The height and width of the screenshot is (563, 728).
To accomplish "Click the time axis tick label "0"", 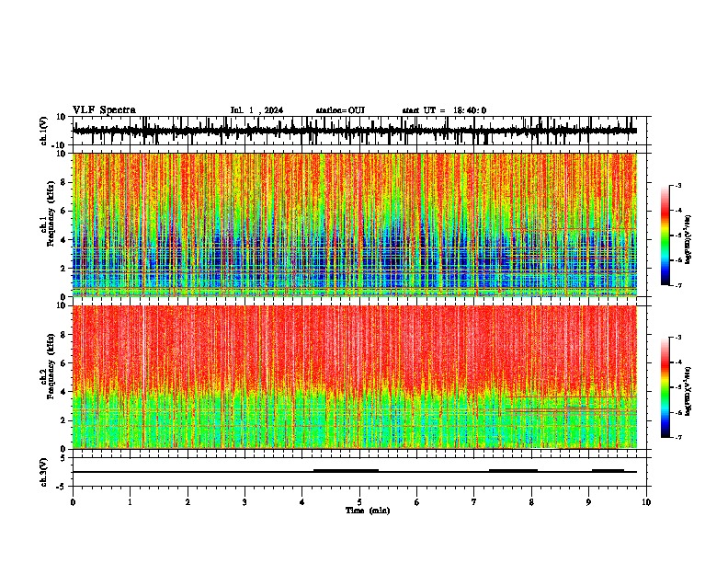I will click(x=73, y=502).
